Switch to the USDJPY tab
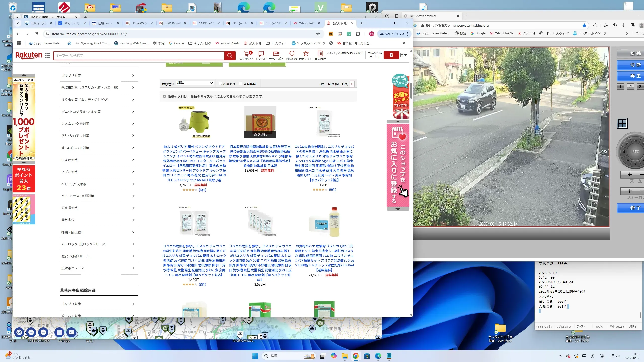Screen dimensions: 644x362 [171, 23]
